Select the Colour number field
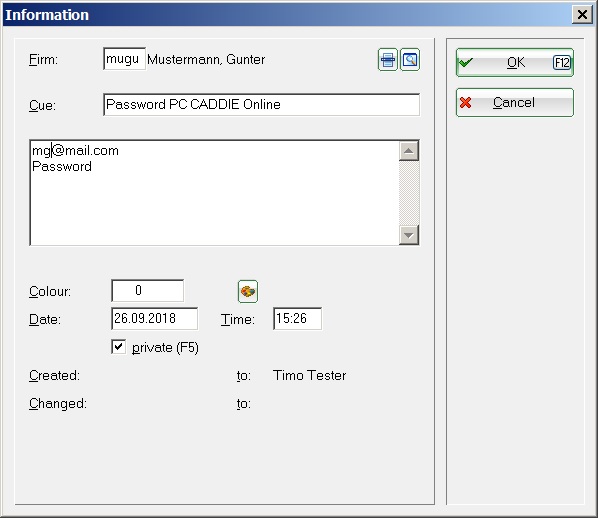The image size is (598, 518). tap(148, 291)
